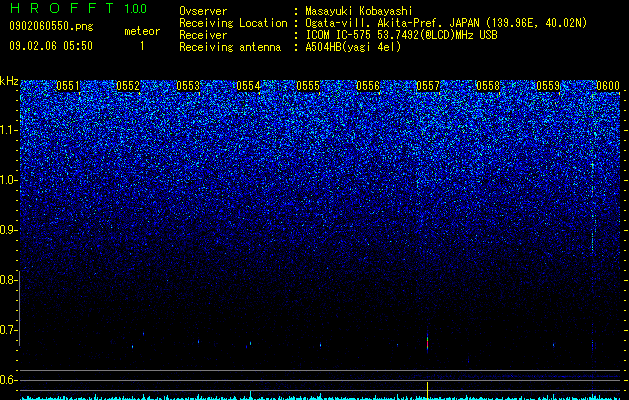Viewport: 629px width, 400px height.
Task: Select the 0551 time marker label
Action: click(x=68, y=85)
